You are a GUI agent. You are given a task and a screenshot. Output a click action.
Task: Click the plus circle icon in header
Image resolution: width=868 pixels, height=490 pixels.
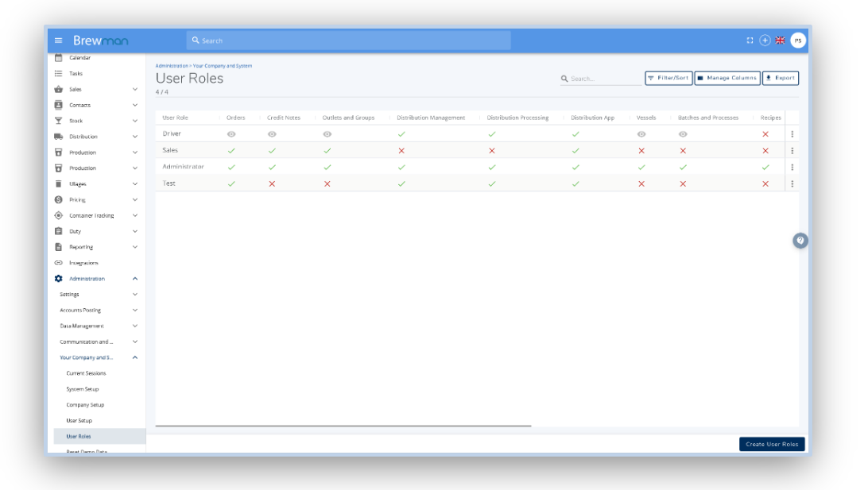(x=765, y=41)
